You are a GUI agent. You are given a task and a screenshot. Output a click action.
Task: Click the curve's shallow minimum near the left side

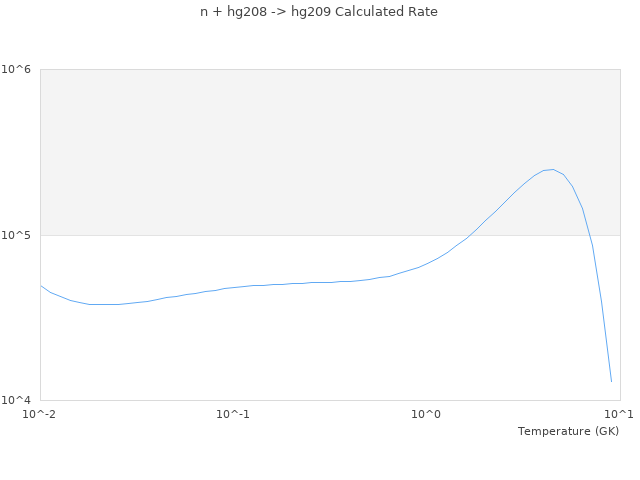[105, 304]
